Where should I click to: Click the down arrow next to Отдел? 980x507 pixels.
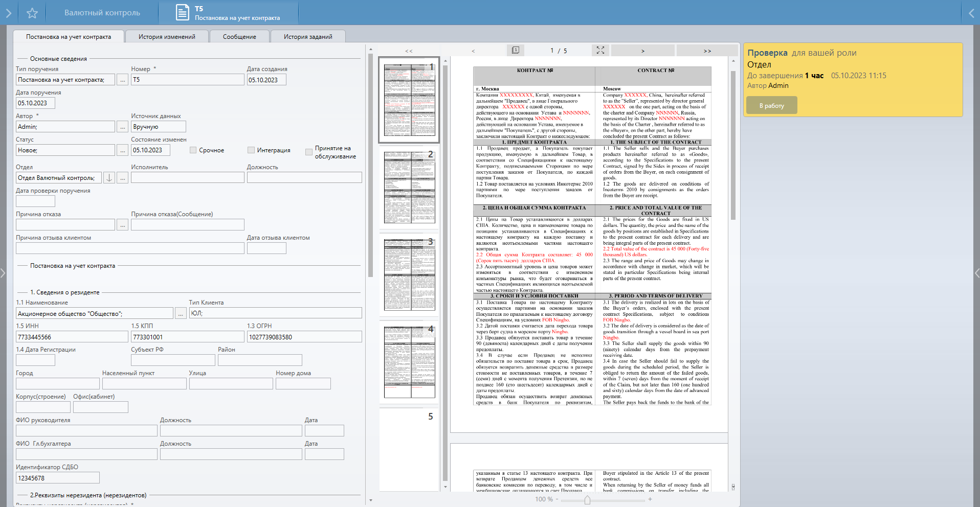[109, 178]
